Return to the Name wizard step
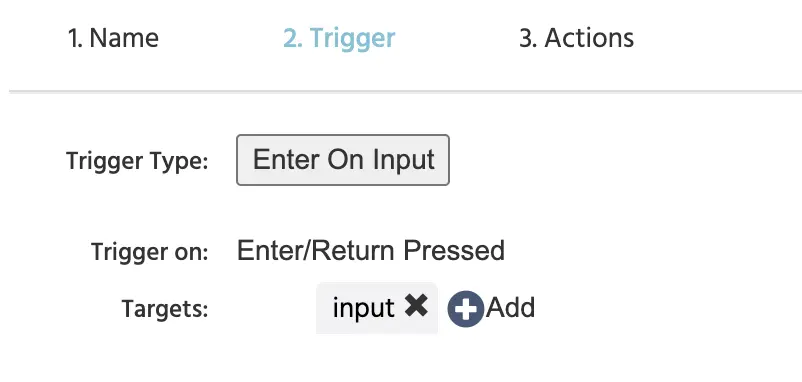802x382 pixels. click(x=113, y=38)
